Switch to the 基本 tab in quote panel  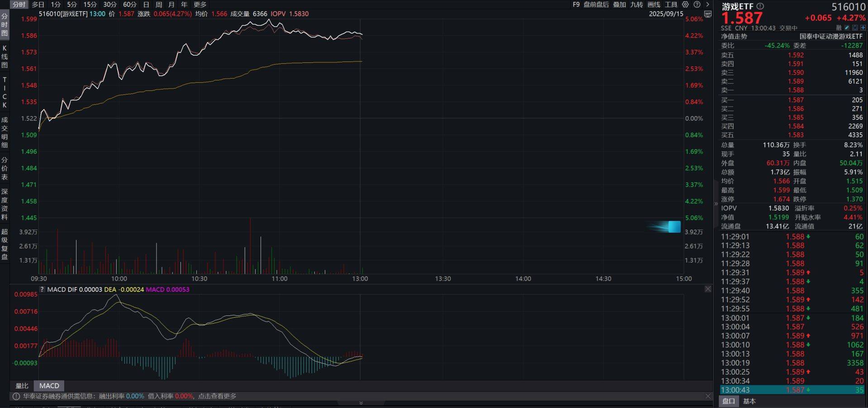[750, 401]
